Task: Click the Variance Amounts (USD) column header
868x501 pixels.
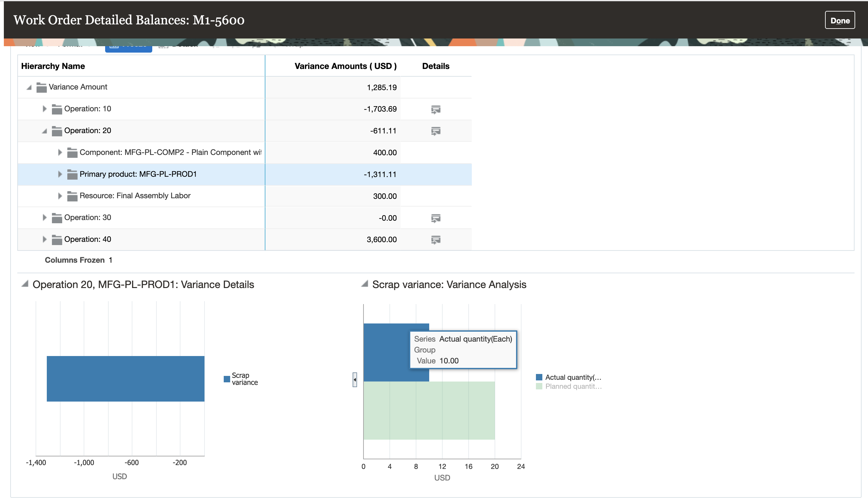Action: tap(345, 66)
